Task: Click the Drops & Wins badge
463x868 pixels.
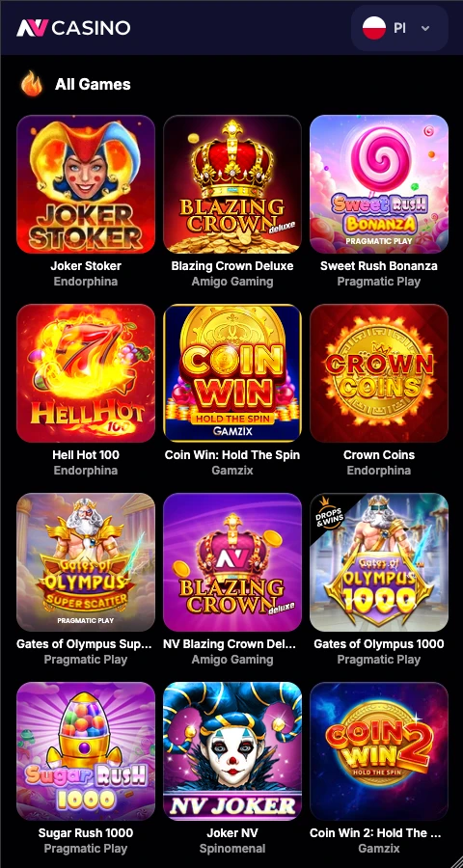Action: pyautogui.click(x=327, y=508)
